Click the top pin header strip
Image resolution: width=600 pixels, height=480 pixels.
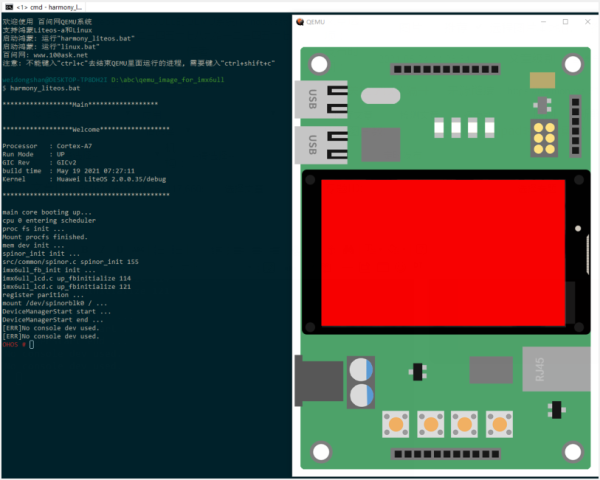(x=446, y=69)
